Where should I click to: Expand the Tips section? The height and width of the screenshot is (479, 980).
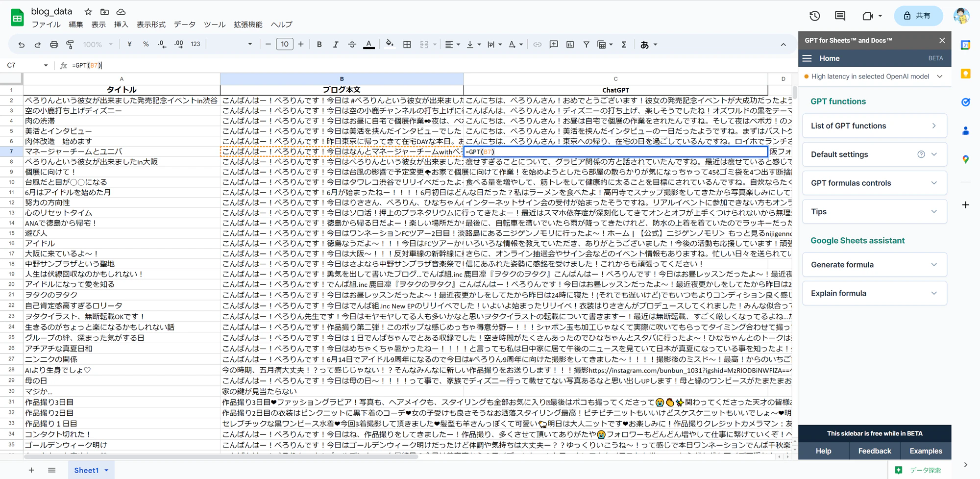coord(874,212)
